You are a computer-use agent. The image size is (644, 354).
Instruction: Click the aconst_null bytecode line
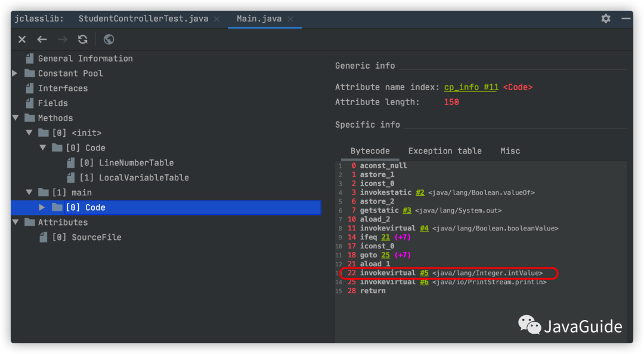click(383, 165)
